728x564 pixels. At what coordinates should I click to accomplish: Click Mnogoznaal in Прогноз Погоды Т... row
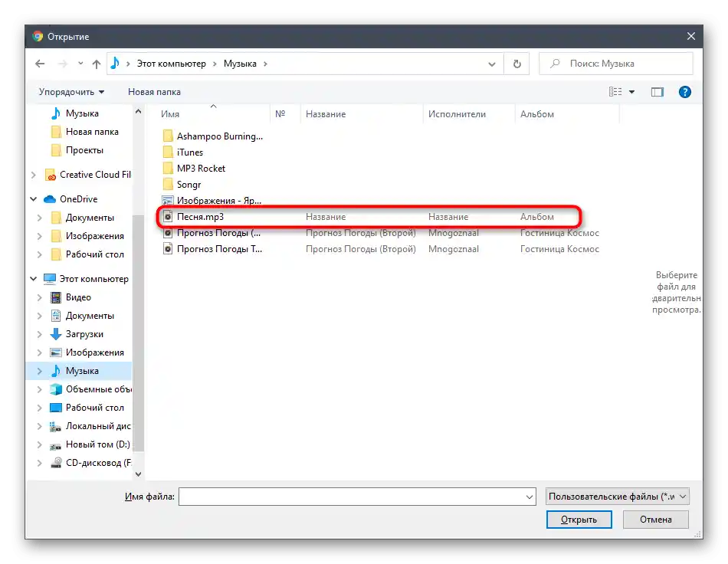[x=453, y=249]
